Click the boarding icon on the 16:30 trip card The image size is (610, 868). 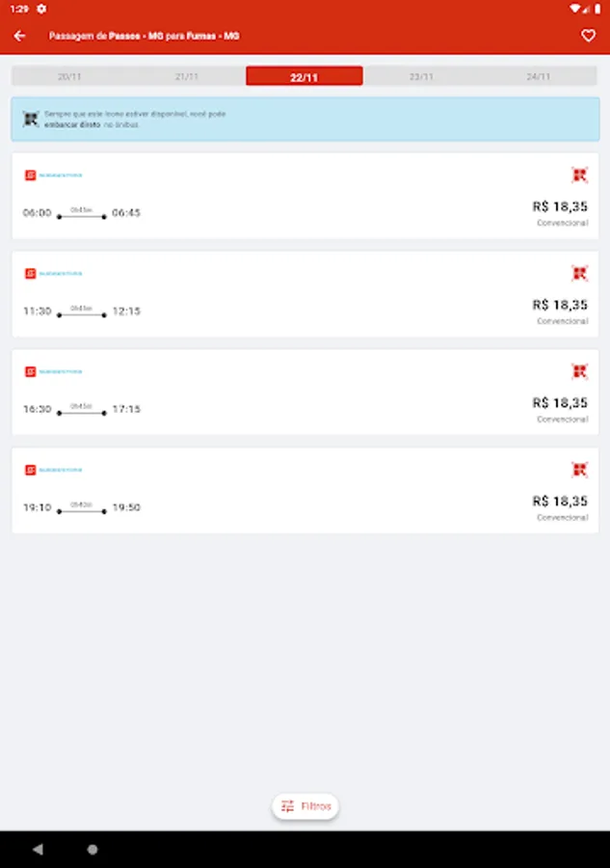[579, 370]
